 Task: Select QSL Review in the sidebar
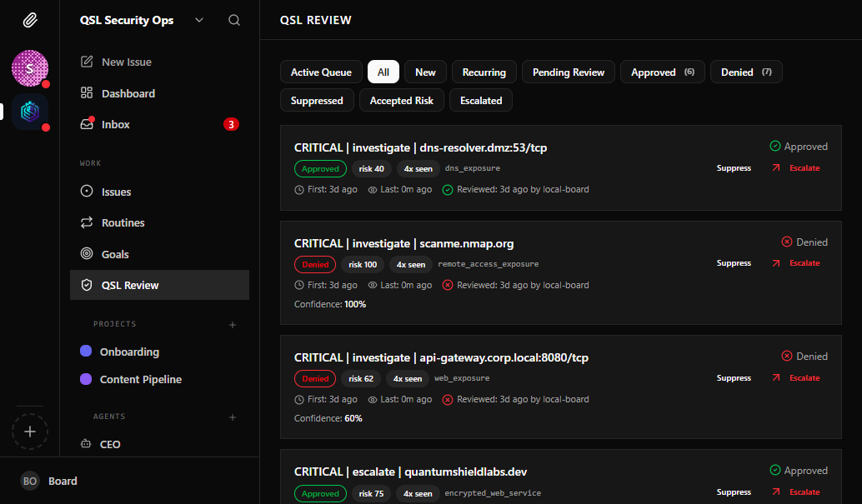click(x=159, y=285)
